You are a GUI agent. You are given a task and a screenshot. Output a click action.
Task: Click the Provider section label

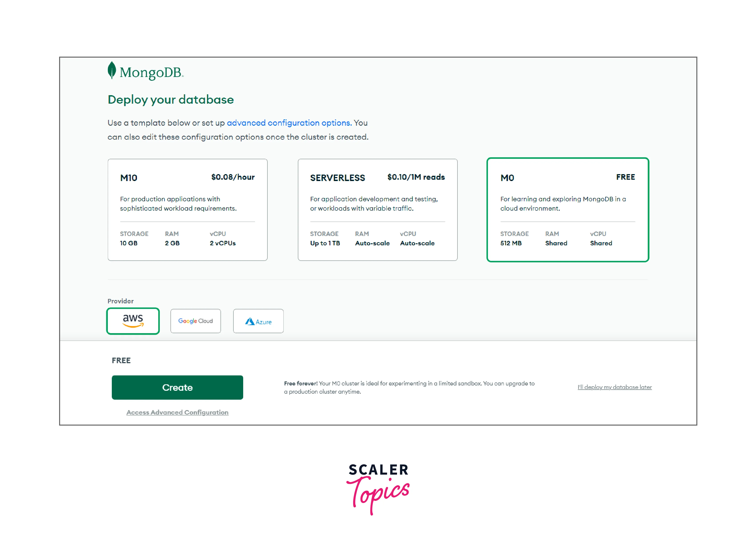tap(120, 301)
